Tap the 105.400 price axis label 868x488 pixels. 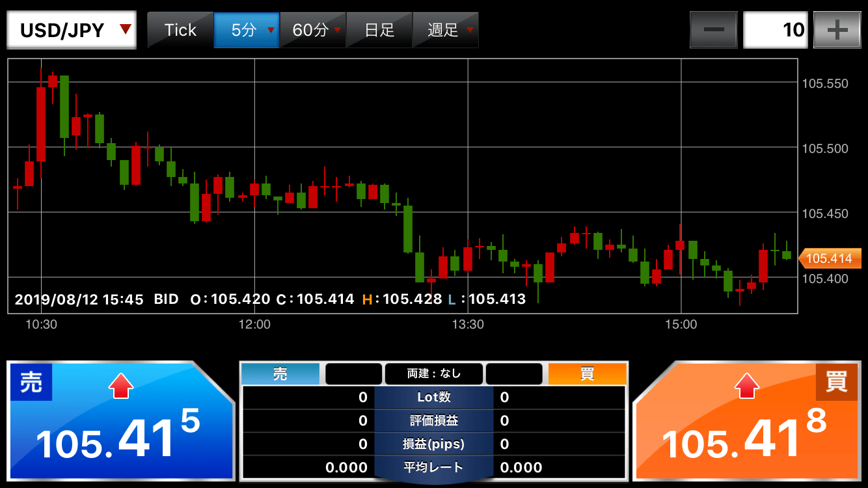click(825, 278)
